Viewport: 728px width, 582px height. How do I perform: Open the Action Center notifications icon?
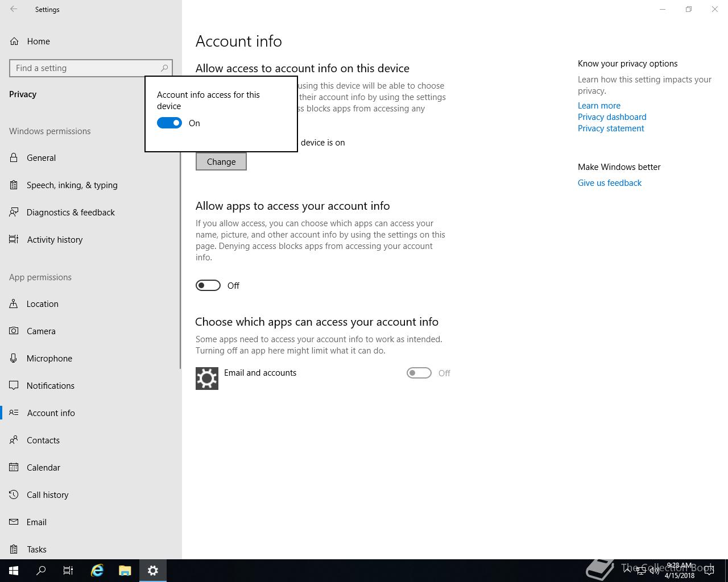click(709, 571)
